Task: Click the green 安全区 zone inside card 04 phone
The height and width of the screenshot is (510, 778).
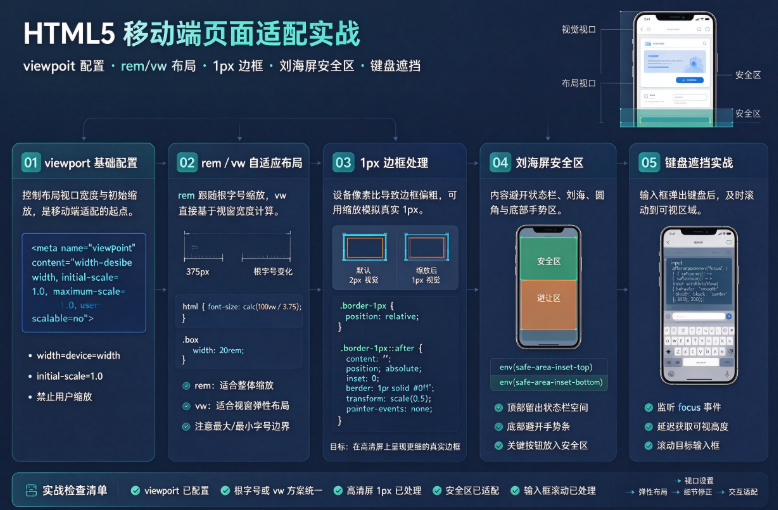Action: 548,259
